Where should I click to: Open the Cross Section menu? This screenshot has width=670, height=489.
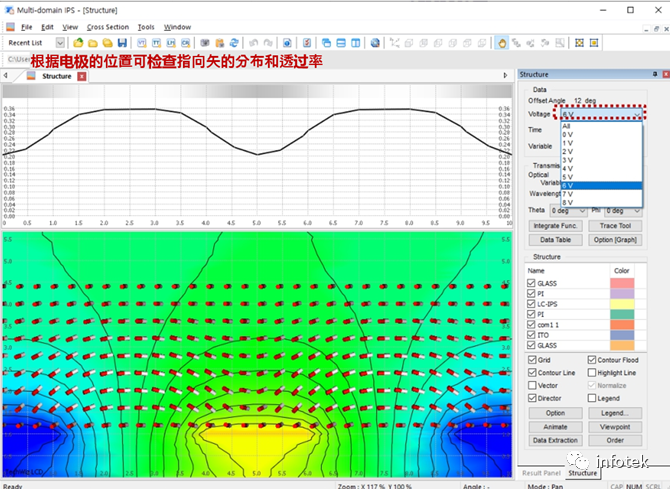tap(108, 27)
